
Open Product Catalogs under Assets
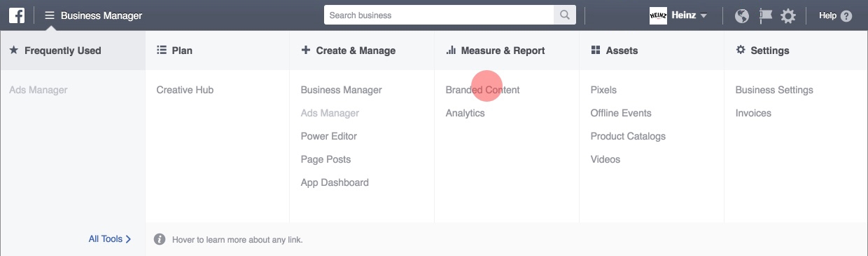tap(628, 136)
